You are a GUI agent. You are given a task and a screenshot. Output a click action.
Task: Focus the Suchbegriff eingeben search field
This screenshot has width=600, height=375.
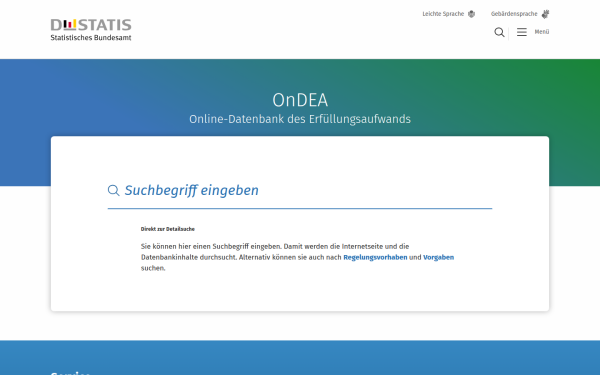tap(300, 190)
